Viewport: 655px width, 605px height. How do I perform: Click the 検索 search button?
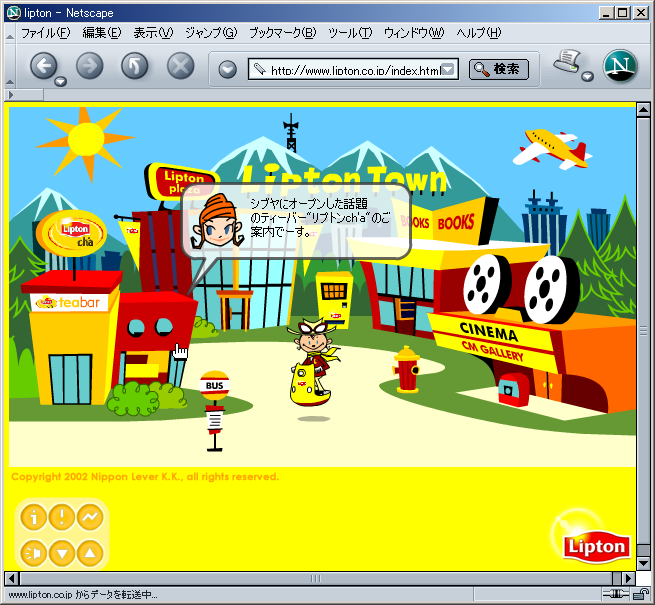point(499,69)
